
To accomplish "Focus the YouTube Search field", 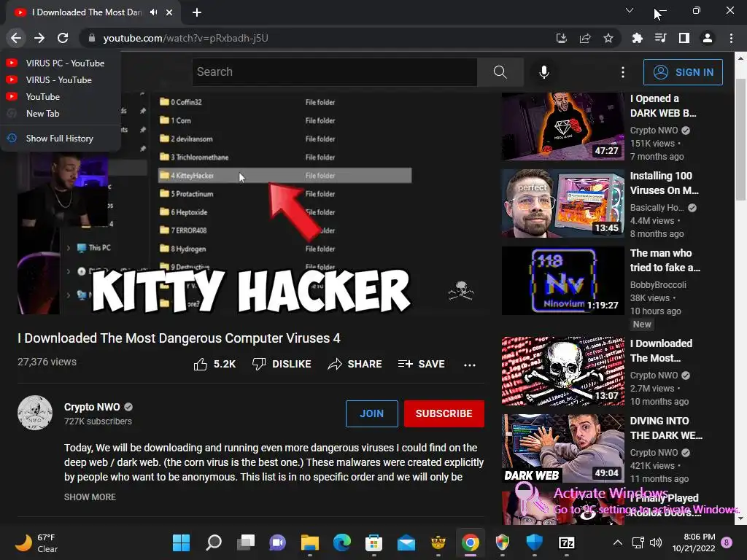I will 334,72.
